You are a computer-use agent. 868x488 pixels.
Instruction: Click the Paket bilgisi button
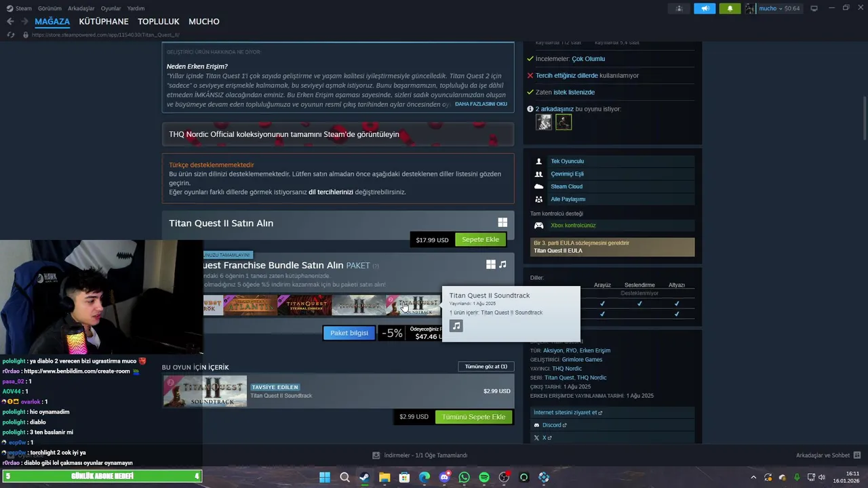tap(349, 333)
